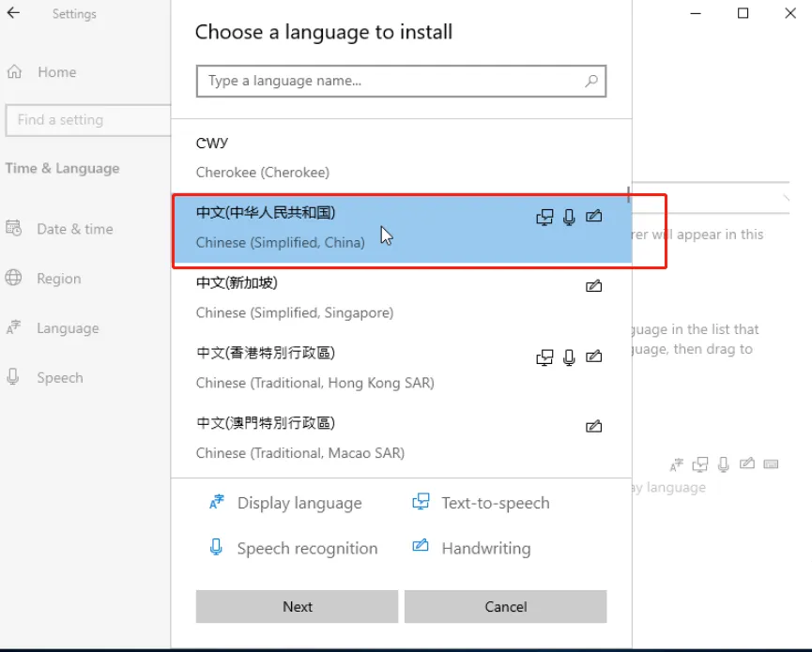Click text-to-speech icon on Chinese (Simplified, China) row
This screenshot has height=652, width=812.
pyautogui.click(x=544, y=217)
